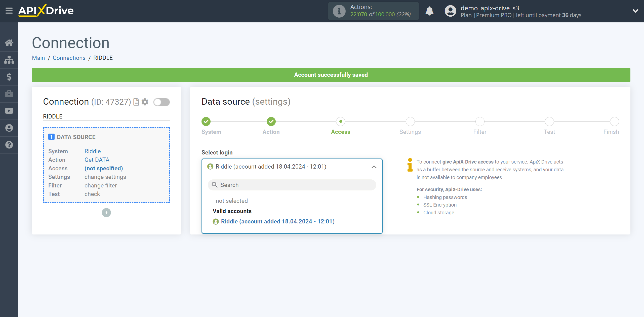The image size is (644, 317).
Task: Open the Main breadcrumb link
Action: [38, 58]
